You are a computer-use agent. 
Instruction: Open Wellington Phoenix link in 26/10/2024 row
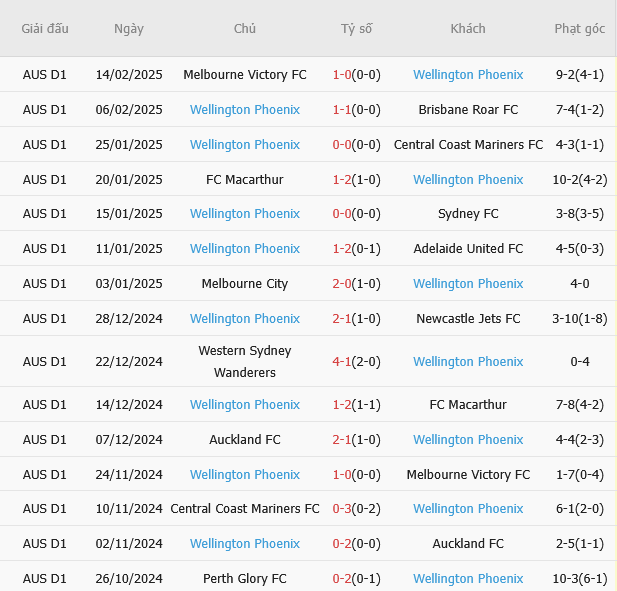pos(468,579)
